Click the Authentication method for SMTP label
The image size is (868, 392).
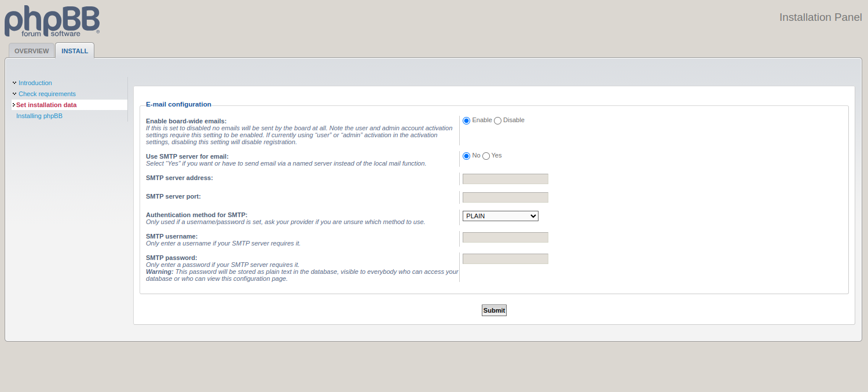[196, 215]
